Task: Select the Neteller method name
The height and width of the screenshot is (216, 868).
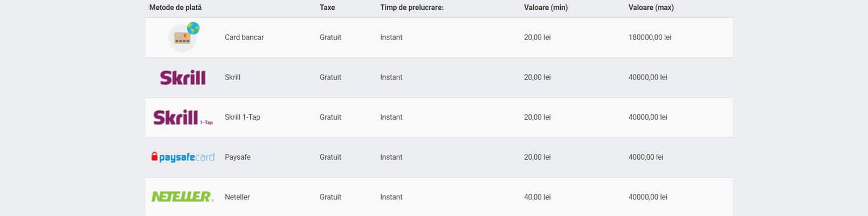Action: tap(237, 197)
